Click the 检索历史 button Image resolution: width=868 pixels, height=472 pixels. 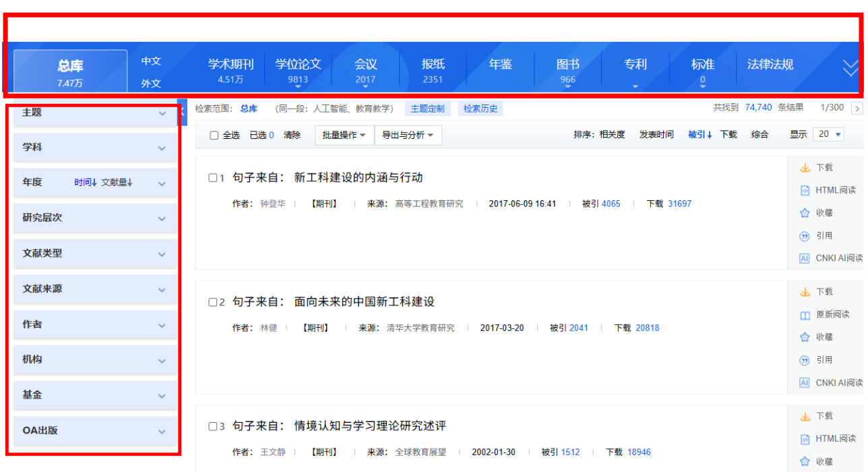coord(480,109)
